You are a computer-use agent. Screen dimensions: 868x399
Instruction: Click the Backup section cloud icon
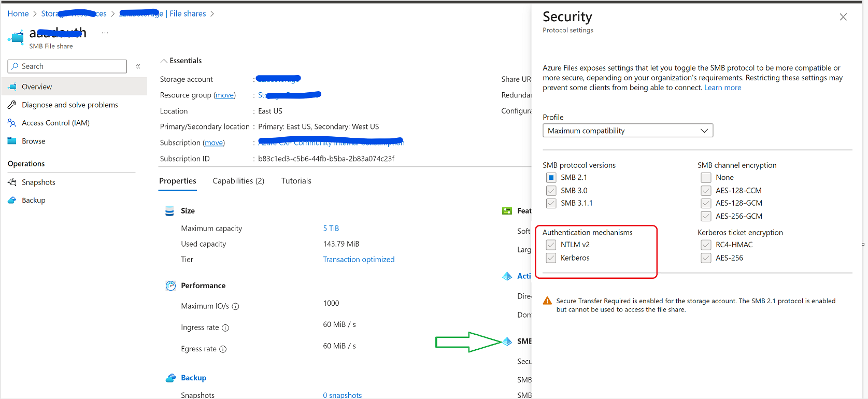coord(170,378)
